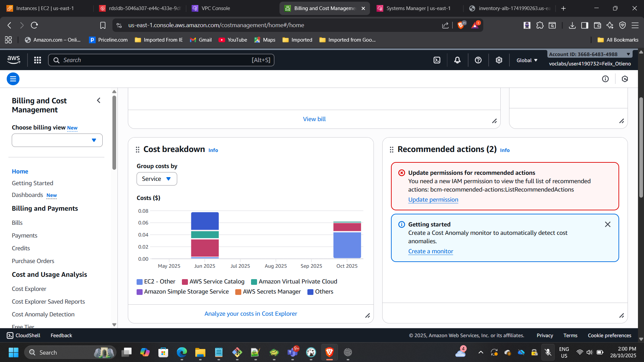The image size is (644, 362).
Task: Open Brave Shields in the address bar
Action: click(x=460, y=25)
